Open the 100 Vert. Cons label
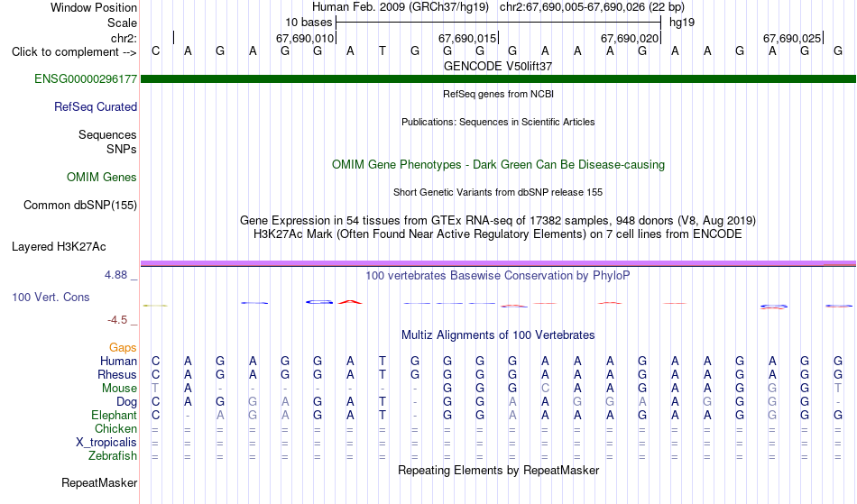857x504 pixels. click(x=51, y=297)
